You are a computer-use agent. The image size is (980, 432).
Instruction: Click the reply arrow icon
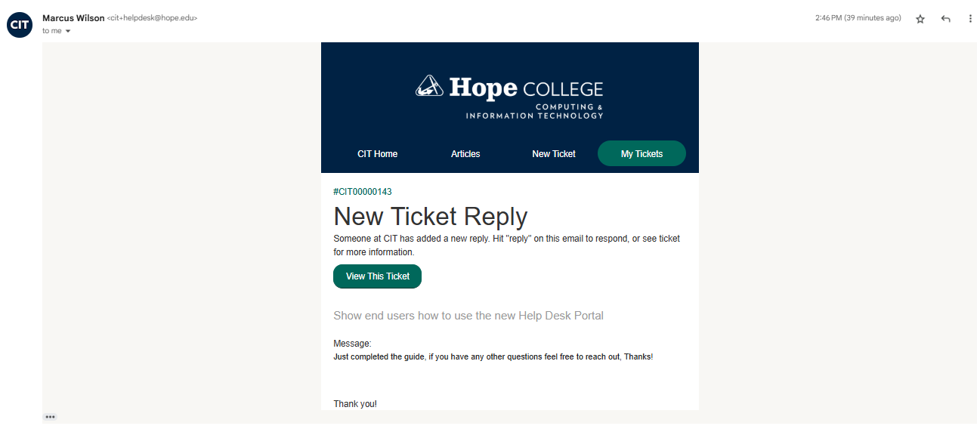945,19
